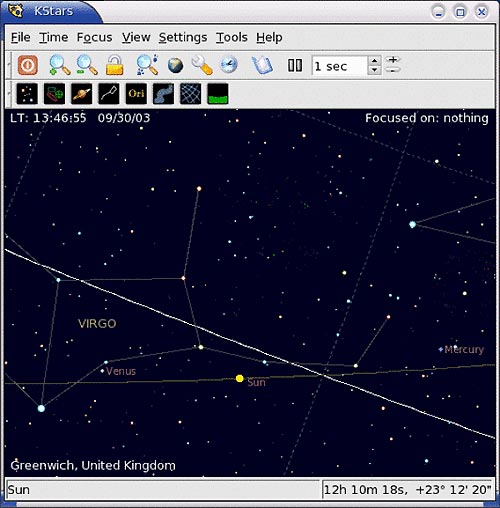Image resolution: width=500 pixels, height=508 pixels.
Task: Increase time step with up arrow
Action: pos(374,61)
